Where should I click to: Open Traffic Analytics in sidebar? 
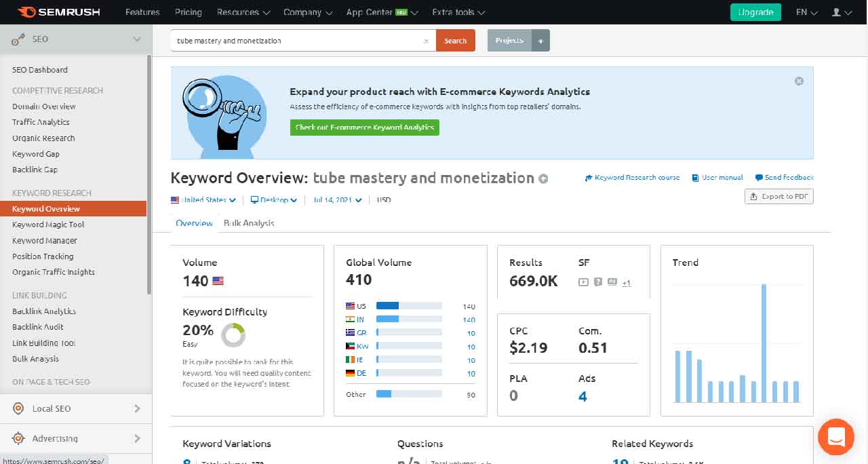[41, 122]
